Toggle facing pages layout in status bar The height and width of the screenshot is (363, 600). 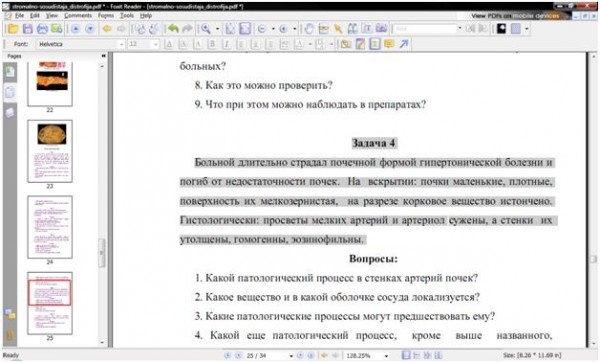(427, 355)
